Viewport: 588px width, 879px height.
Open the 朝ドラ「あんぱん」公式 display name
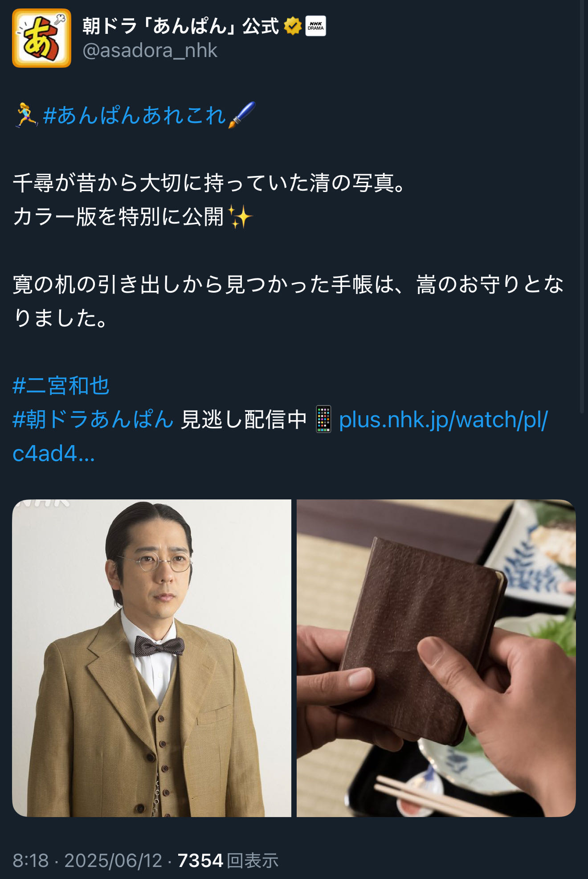pyautogui.click(x=181, y=26)
